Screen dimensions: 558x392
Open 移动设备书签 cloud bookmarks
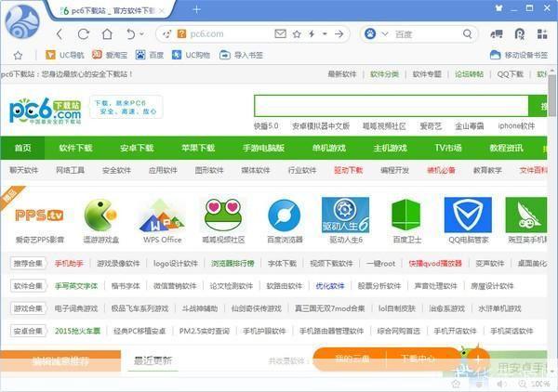(519, 55)
